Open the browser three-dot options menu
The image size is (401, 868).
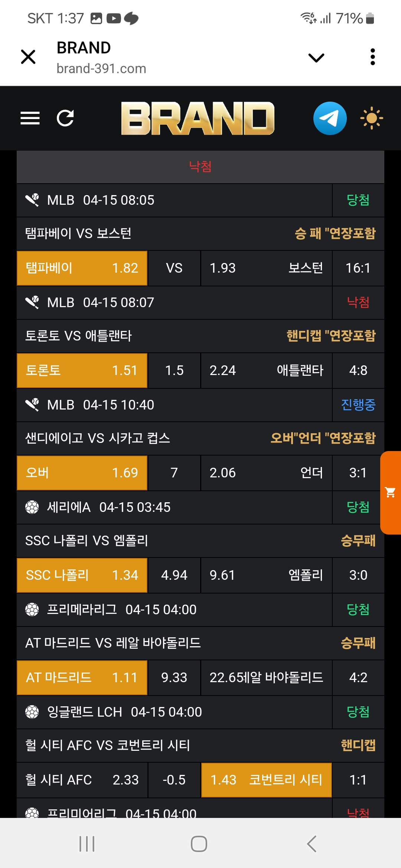(373, 57)
